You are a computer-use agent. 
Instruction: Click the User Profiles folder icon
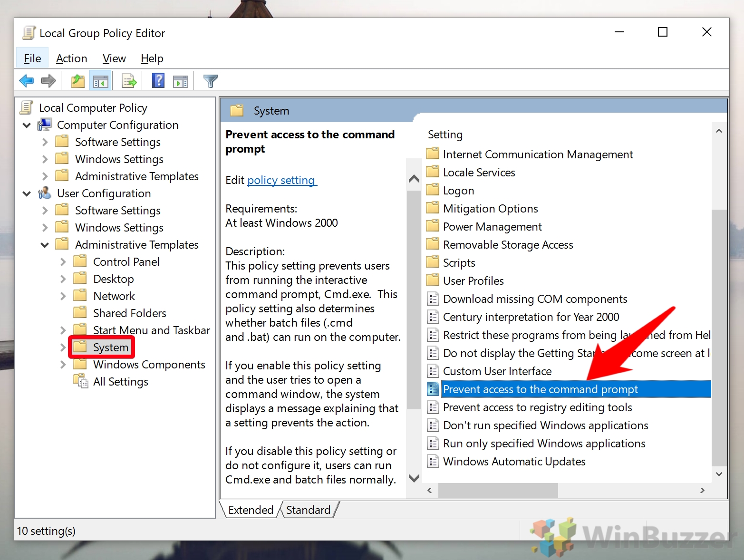pyautogui.click(x=433, y=280)
